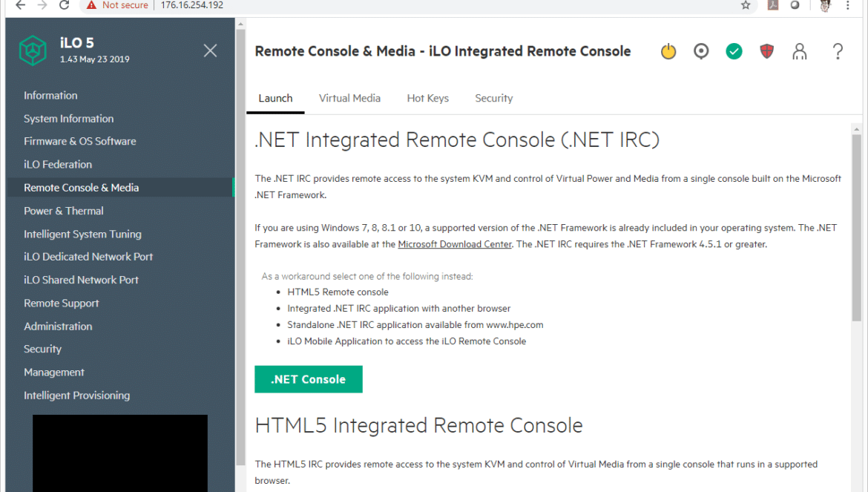868x492 pixels.
Task: Click the .NET Integrated Remote Console heading
Action: (457, 140)
